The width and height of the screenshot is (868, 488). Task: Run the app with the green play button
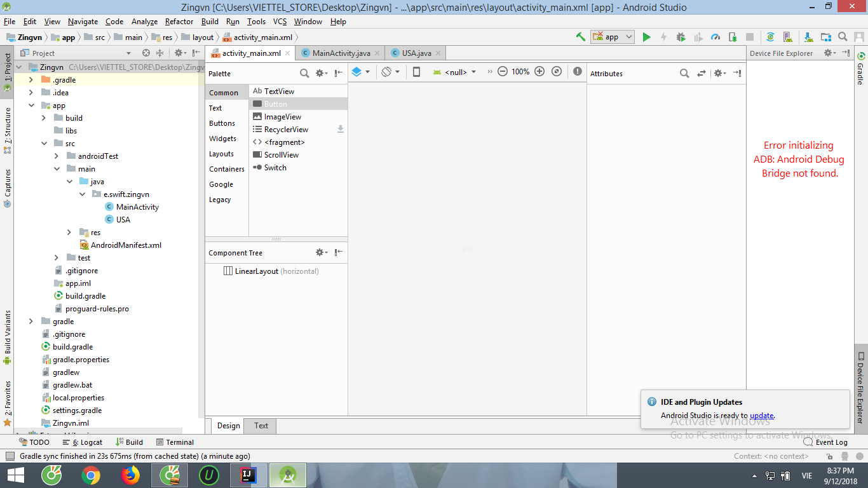646,37
